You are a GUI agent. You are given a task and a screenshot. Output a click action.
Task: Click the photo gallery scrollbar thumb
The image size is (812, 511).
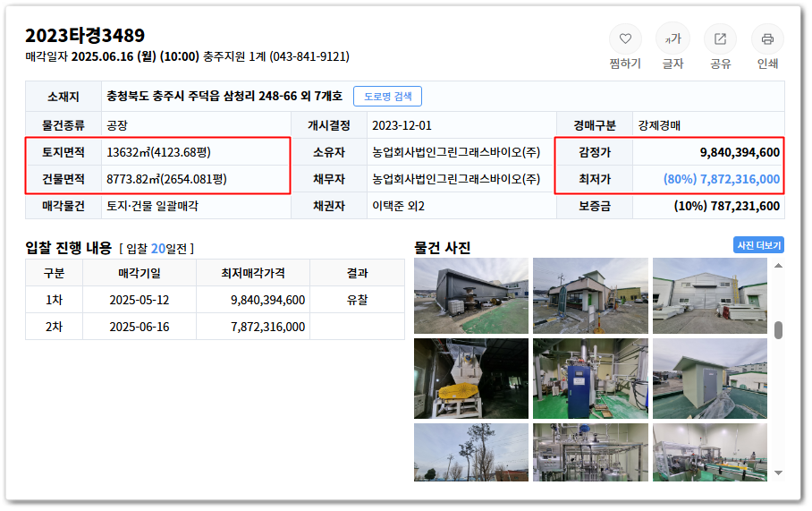coord(778,330)
